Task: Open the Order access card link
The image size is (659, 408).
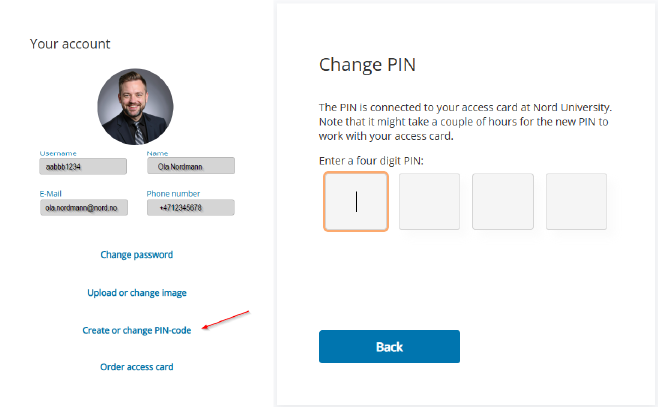Action: [136, 367]
